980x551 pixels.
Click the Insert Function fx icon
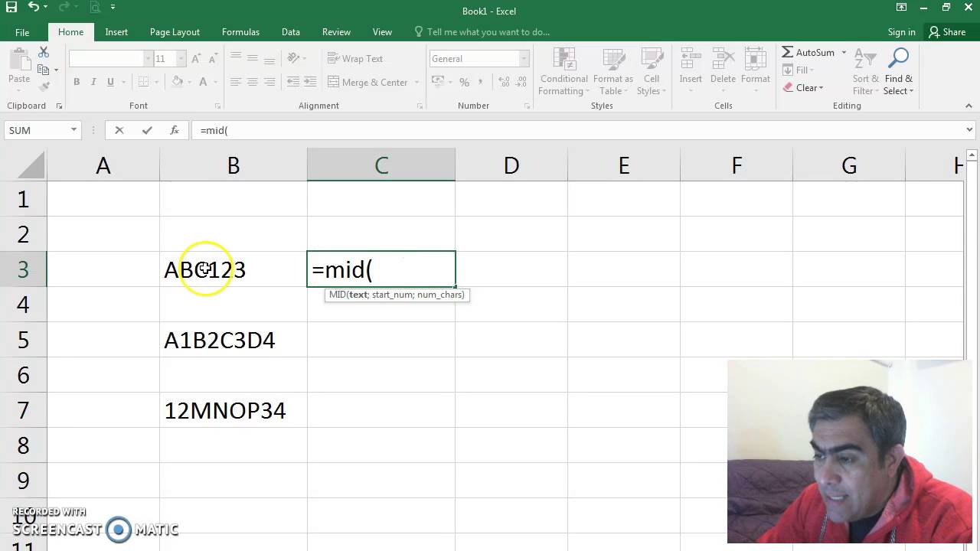tap(175, 130)
